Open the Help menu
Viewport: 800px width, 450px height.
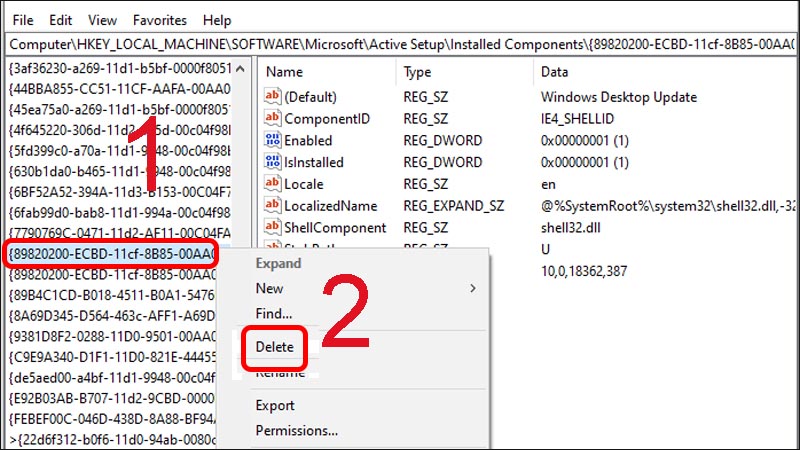(217, 20)
